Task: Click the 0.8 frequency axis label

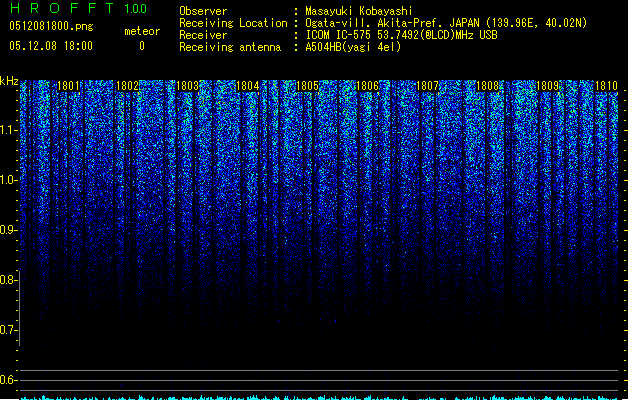Action: click(8, 280)
